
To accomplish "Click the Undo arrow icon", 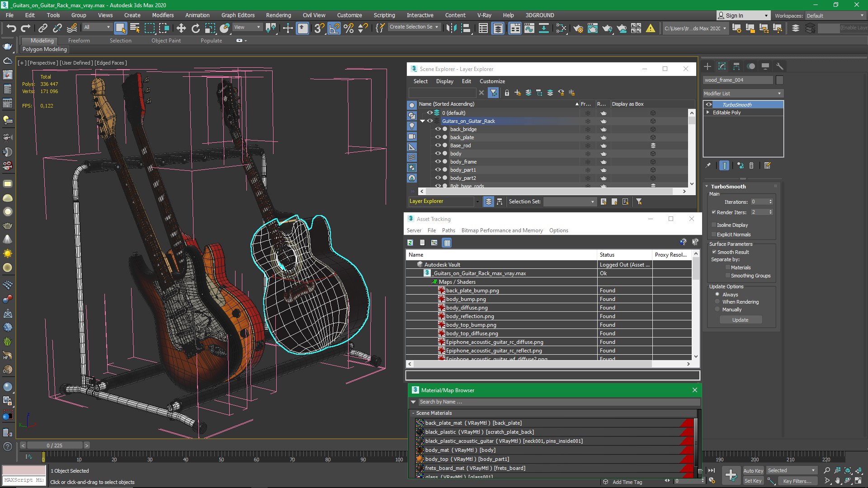I will pos(11,28).
